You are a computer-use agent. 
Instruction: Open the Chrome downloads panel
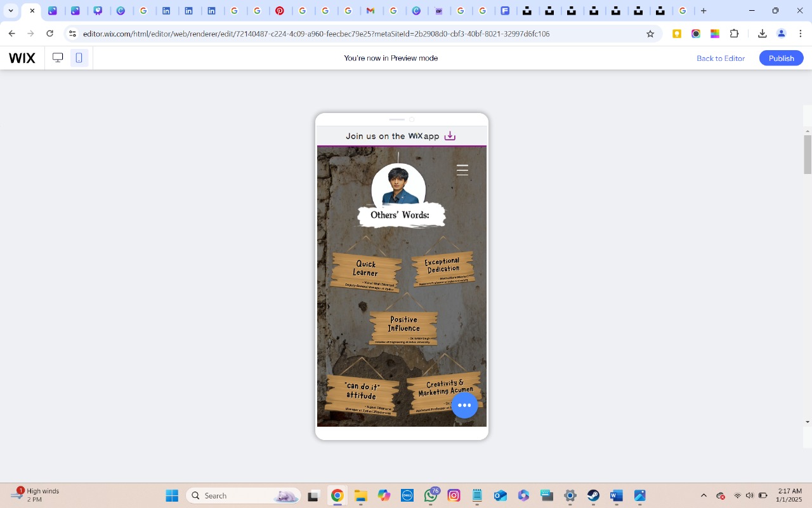coord(763,34)
